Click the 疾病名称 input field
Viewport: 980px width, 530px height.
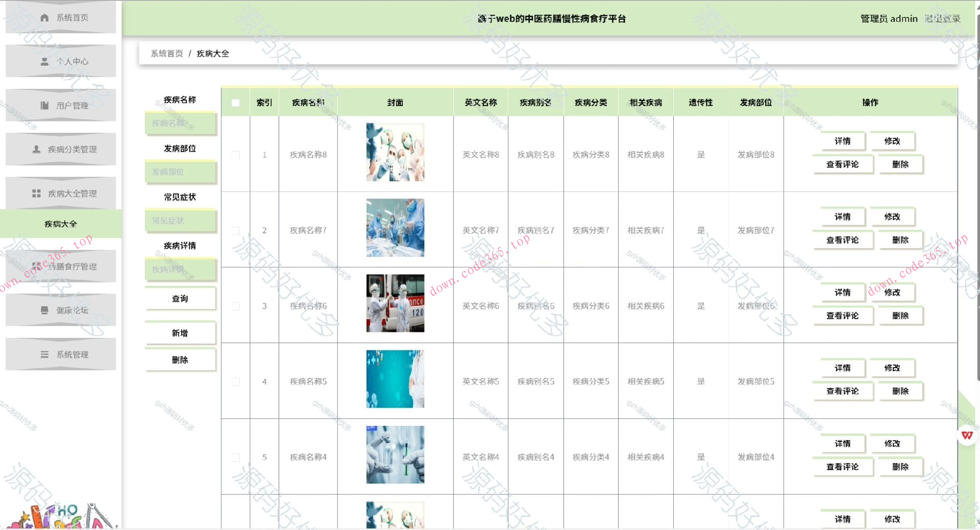click(180, 123)
